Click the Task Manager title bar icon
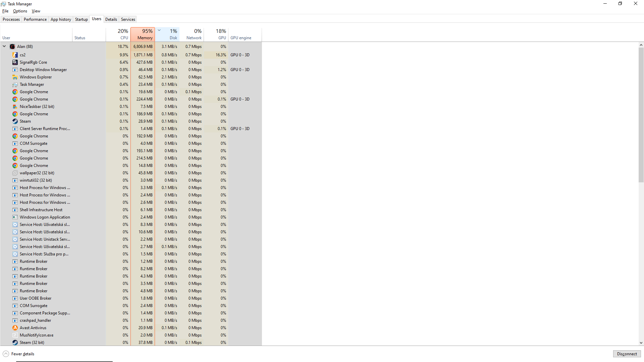The height and width of the screenshot is (362, 644). tap(3, 4)
